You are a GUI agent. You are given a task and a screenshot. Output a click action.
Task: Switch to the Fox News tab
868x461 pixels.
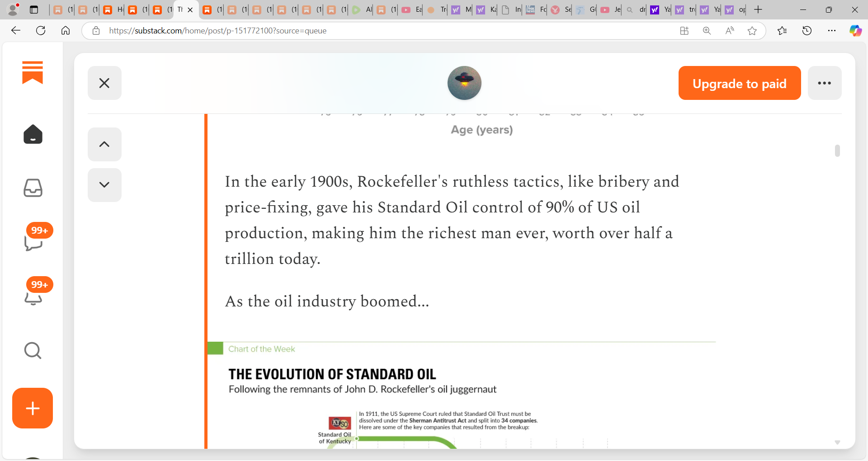(536, 9)
